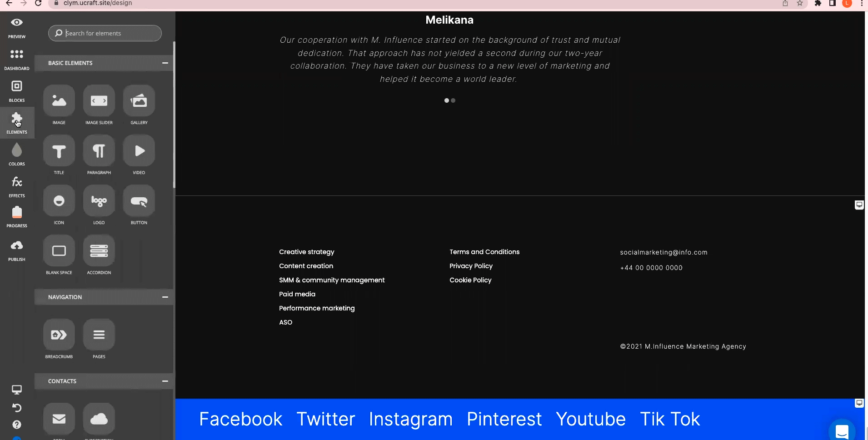Click the Twitter social link
Viewport: 868px width, 440px height.
[x=326, y=419]
